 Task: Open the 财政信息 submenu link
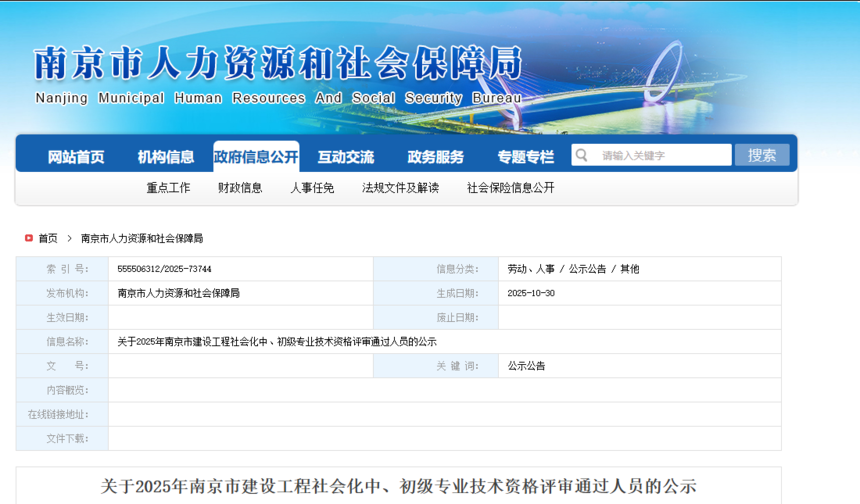click(240, 188)
